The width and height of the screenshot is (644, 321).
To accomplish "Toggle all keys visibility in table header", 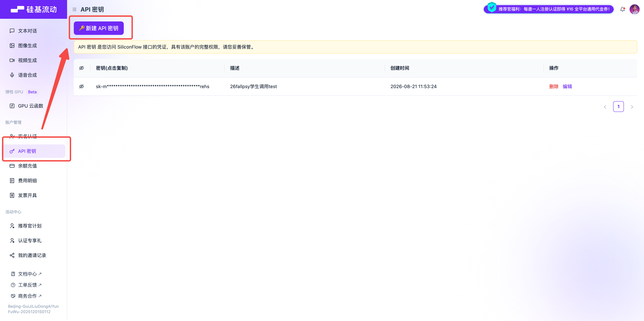I will click(82, 68).
